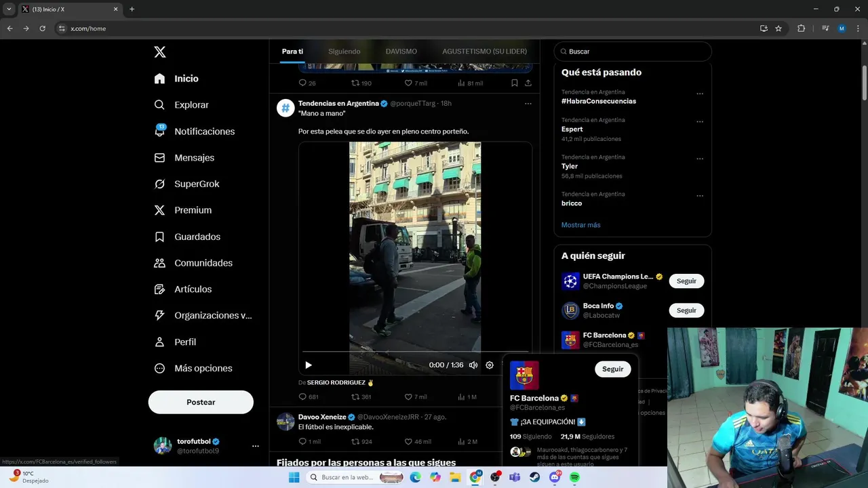Click the Postear button

point(201,402)
